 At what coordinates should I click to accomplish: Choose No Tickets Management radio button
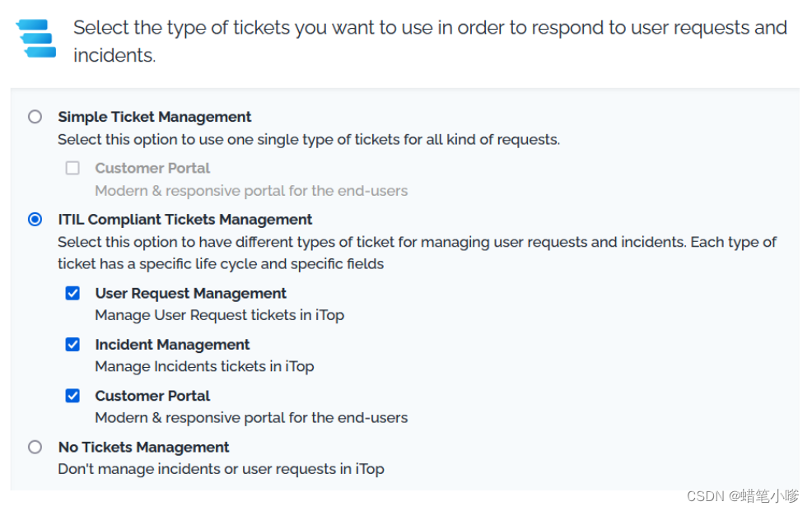(x=35, y=447)
